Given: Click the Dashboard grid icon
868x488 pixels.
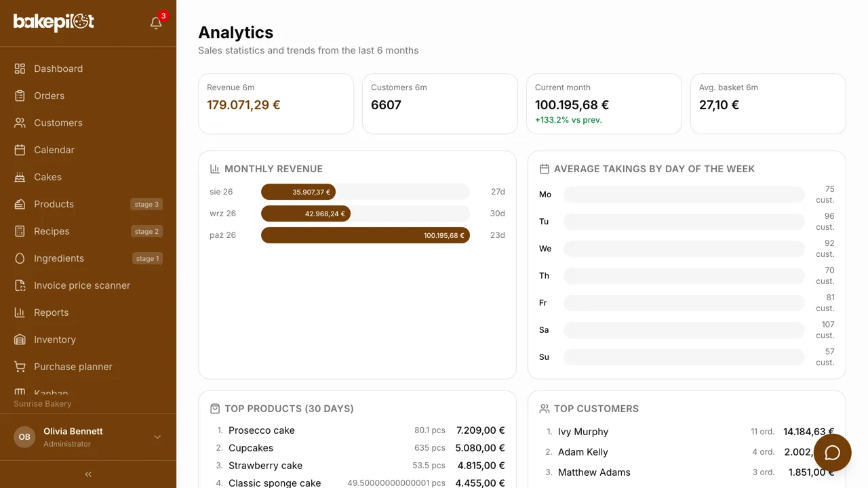Looking at the screenshot, I should tap(20, 68).
